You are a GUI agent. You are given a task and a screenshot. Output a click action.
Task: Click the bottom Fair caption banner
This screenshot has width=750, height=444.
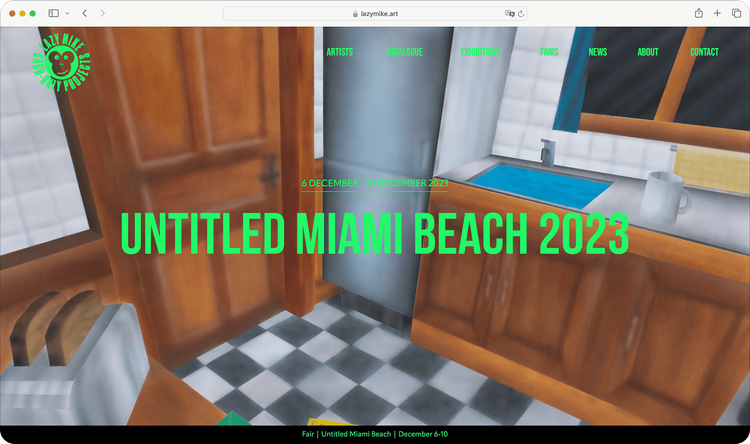[x=375, y=434]
